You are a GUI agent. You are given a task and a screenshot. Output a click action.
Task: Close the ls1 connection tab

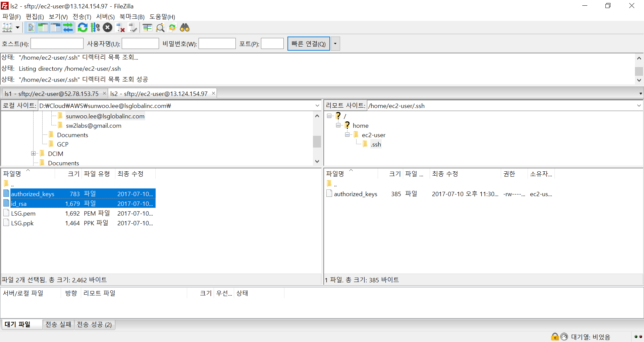pos(104,93)
